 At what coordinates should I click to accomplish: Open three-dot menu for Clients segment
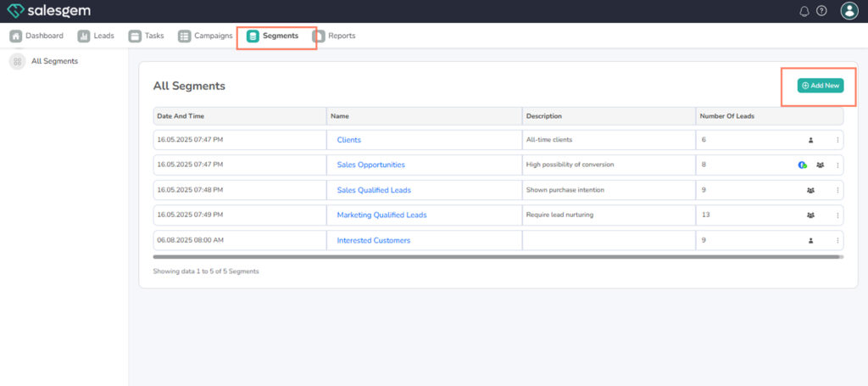point(837,140)
